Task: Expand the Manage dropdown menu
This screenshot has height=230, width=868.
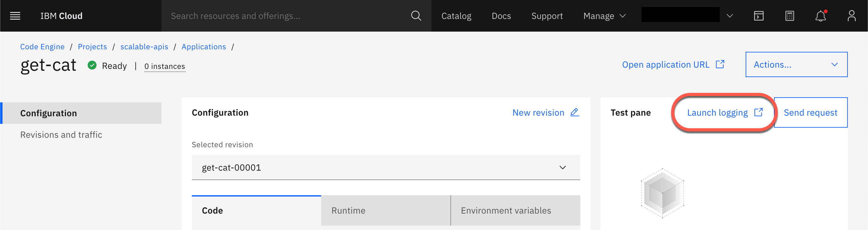Action: coord(605,16)
